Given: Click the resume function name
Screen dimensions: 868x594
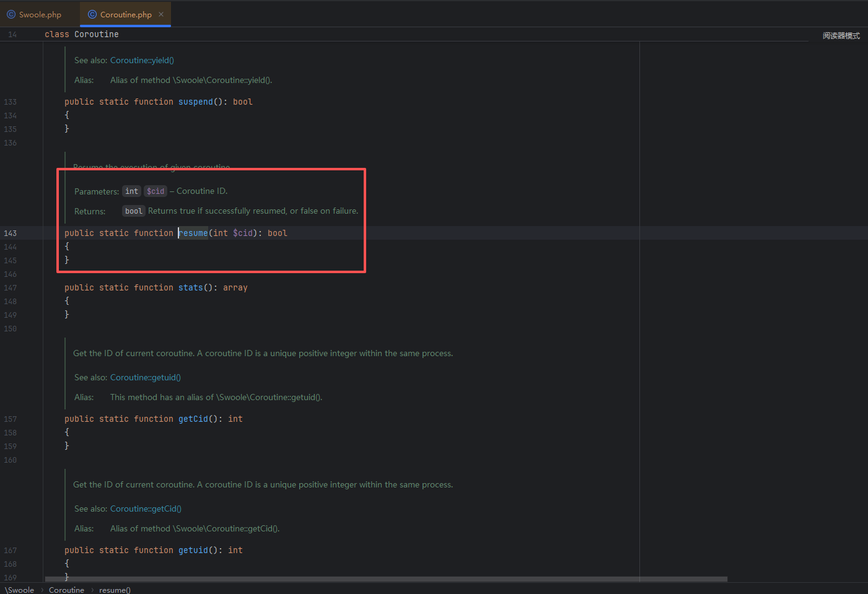Looking at the screenshot, I should [193, 233].
